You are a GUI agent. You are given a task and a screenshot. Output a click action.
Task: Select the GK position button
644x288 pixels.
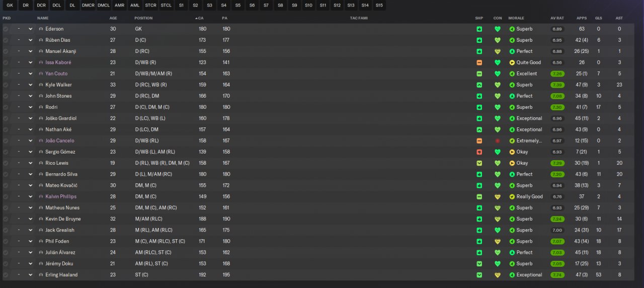coord(10,6)
